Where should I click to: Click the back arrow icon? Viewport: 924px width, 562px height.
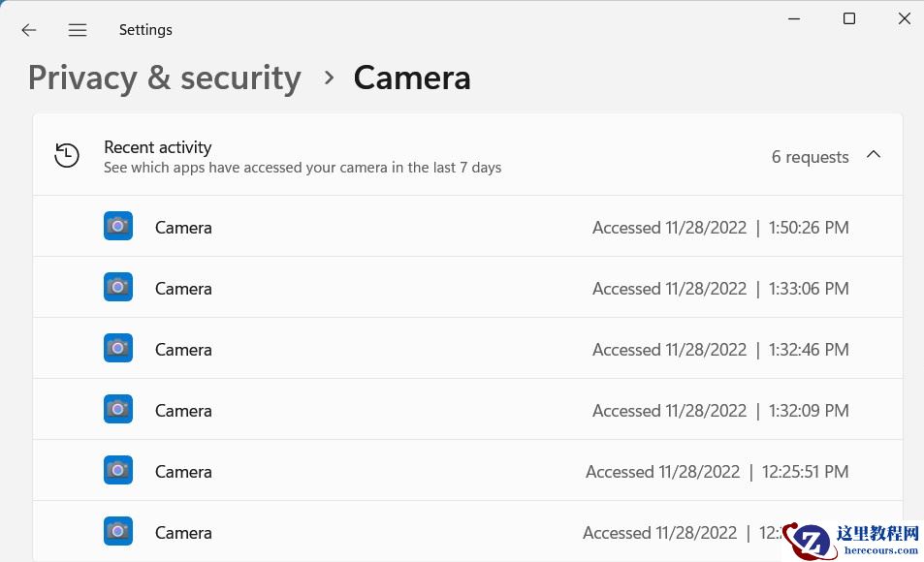coord(29,30)
